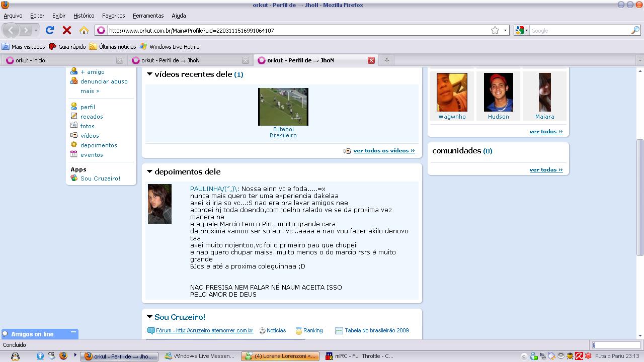Open the Favoritos menu

[x=113, y=16]
